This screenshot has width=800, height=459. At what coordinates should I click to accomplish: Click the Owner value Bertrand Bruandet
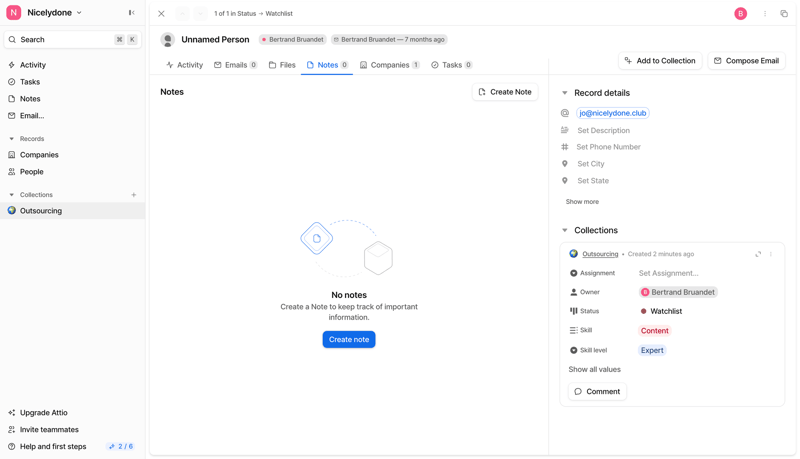coord(678,292)
